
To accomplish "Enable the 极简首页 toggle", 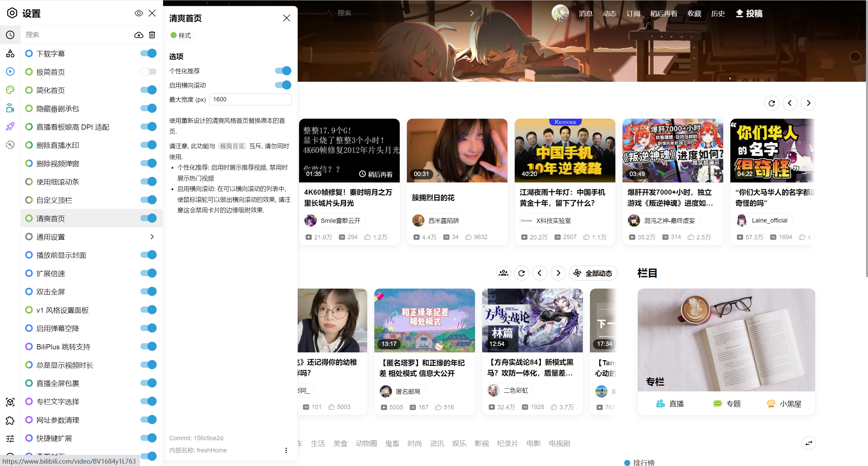I will [148, 72].
